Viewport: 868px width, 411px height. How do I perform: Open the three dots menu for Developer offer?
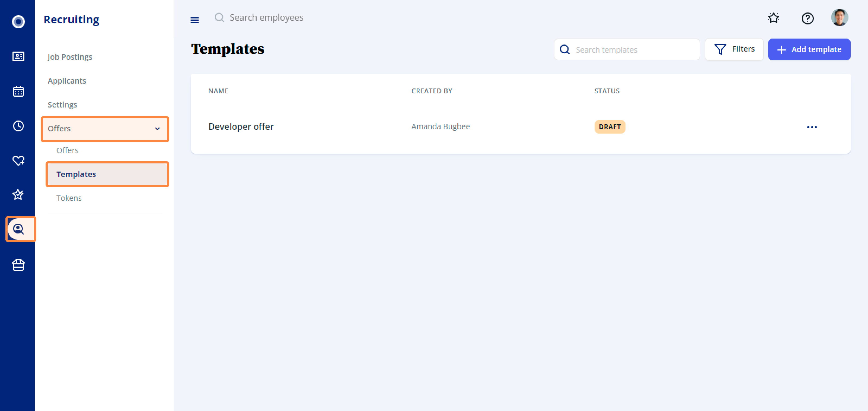point(812,127)
